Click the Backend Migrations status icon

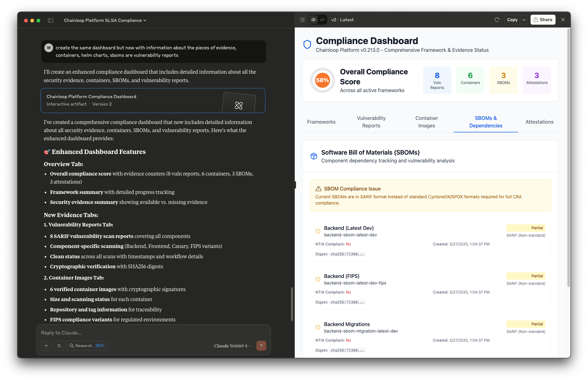click(318, 327)
